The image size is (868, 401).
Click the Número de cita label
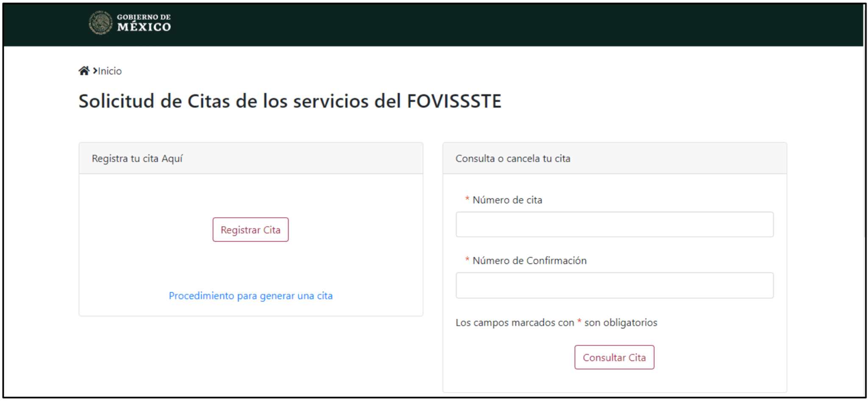pos(507,200)
